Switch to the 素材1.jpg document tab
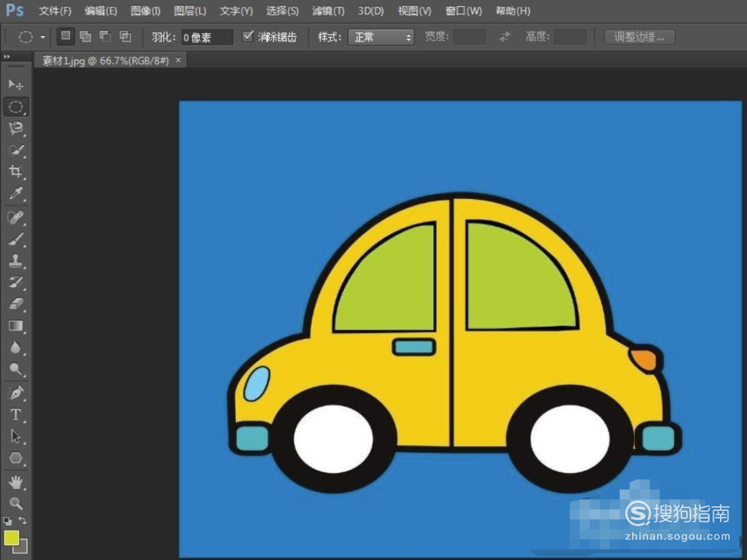747x560 pixels. tap(106, 60)
